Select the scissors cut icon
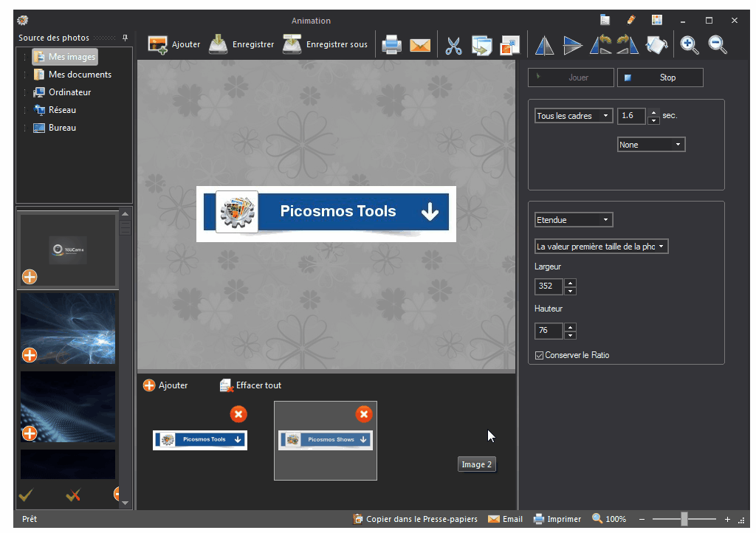The image size is (756, 533). [x=453, y=46]
